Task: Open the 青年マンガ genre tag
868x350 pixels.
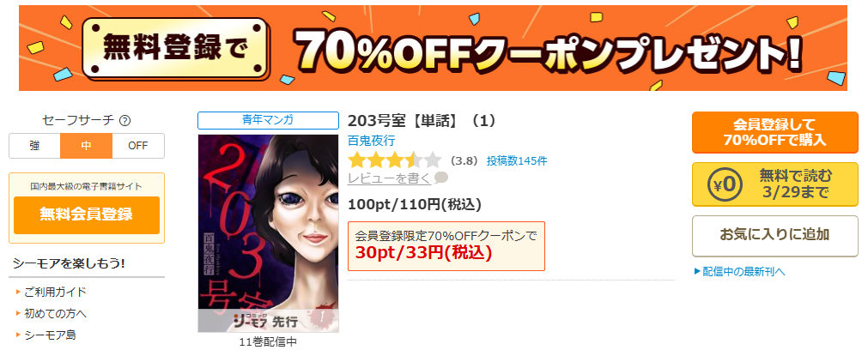Action: [268, 120]
